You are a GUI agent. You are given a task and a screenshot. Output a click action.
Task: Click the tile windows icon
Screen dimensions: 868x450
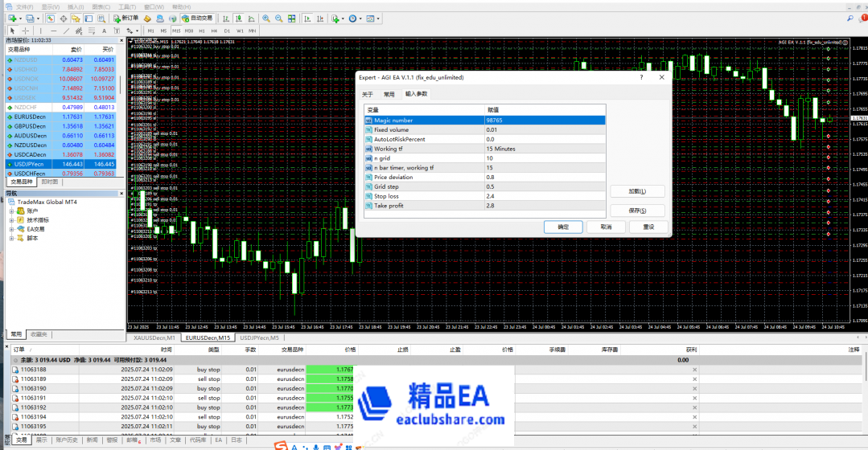[292, 18]
